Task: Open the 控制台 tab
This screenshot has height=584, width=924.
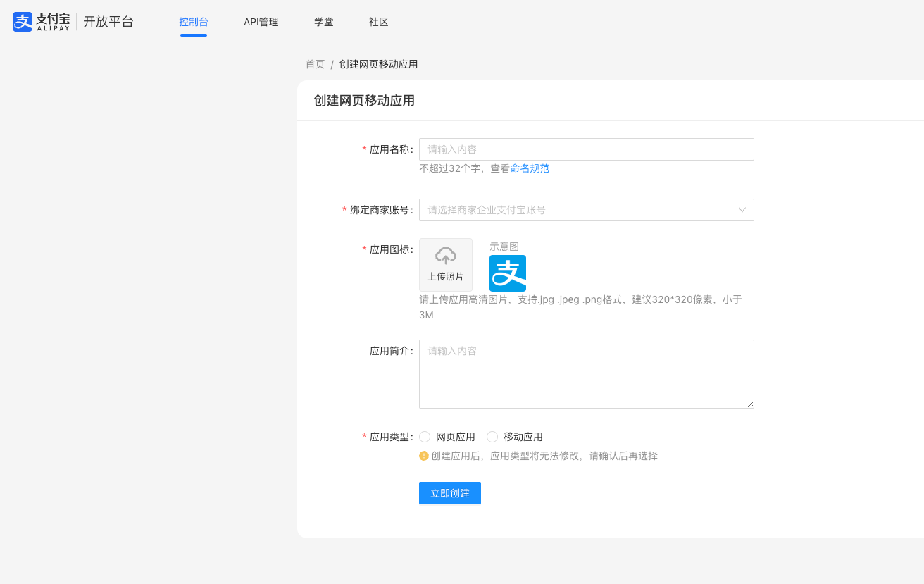Action: [194, 22]
